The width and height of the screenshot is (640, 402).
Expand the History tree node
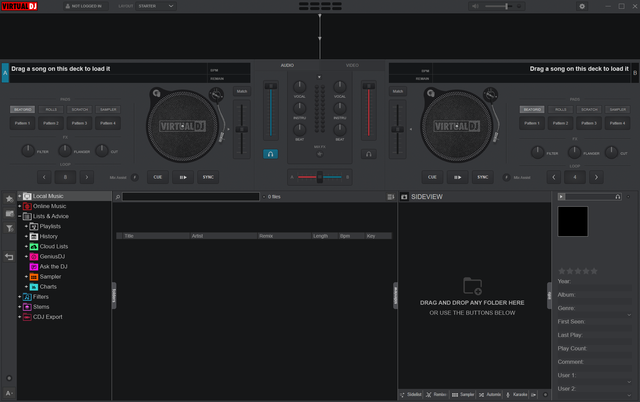pyautogui.click(x=27, y=236)
